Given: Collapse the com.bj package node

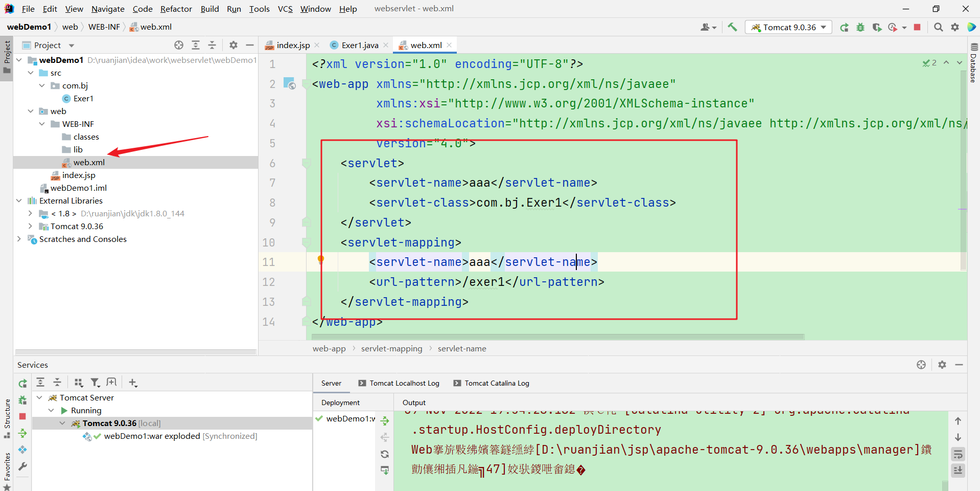Looking at the screenshot, I should (42, 85).
